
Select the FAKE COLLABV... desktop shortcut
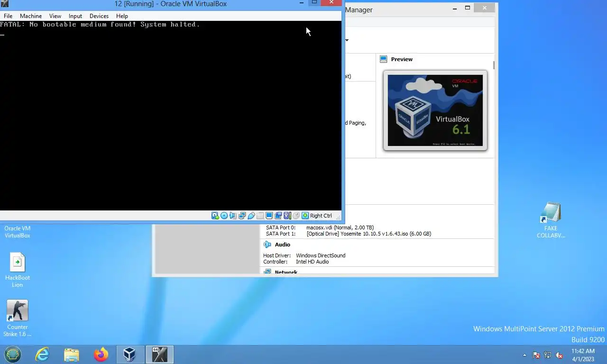551,220
